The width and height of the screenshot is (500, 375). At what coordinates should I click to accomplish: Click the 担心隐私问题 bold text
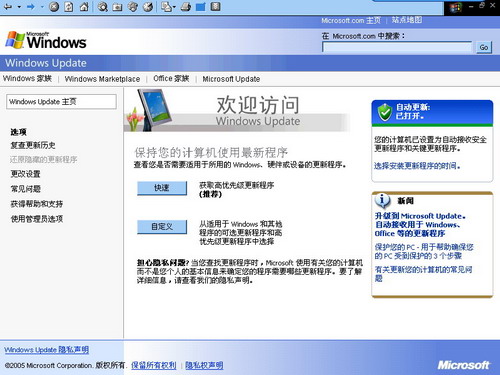tap(163, 263)
